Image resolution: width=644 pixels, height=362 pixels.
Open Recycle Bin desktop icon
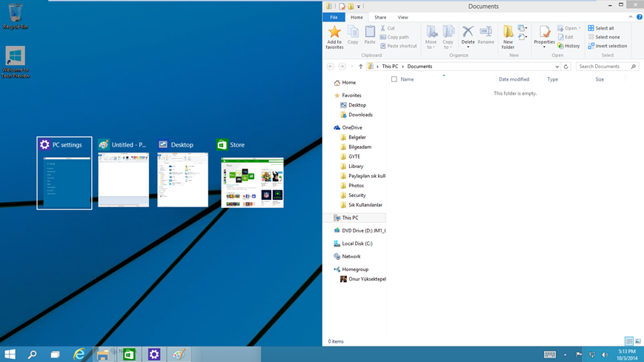coord(16,16)
